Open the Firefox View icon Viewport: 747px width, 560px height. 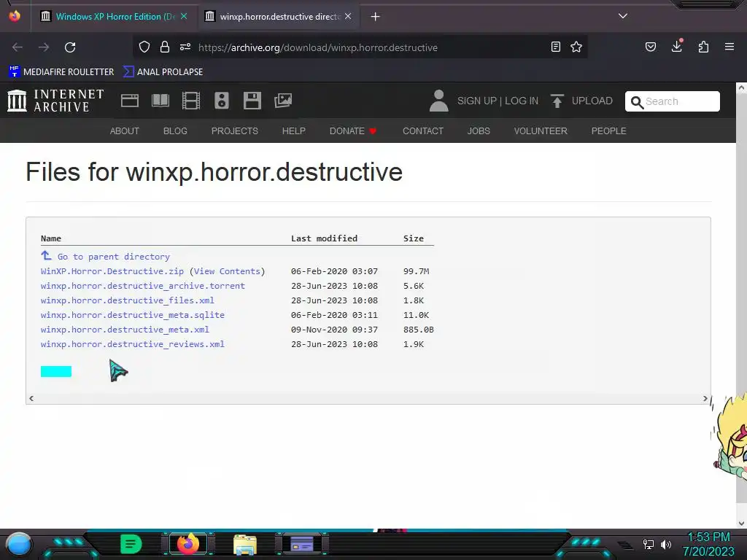(15, 16)
